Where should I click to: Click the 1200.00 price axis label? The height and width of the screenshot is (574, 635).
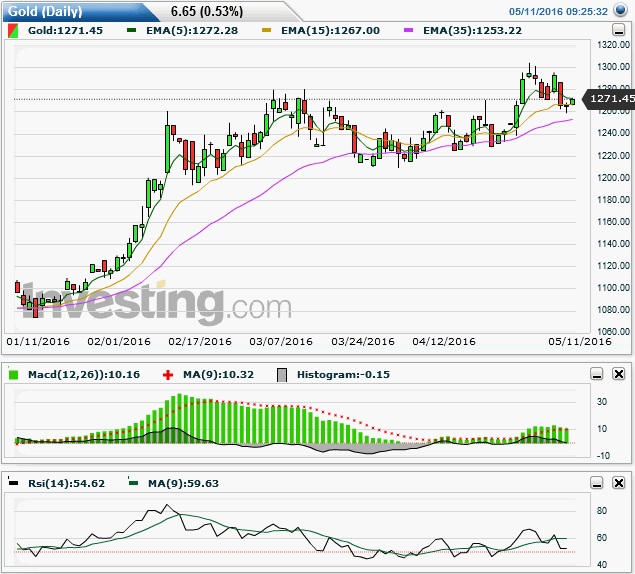(613, 178)
